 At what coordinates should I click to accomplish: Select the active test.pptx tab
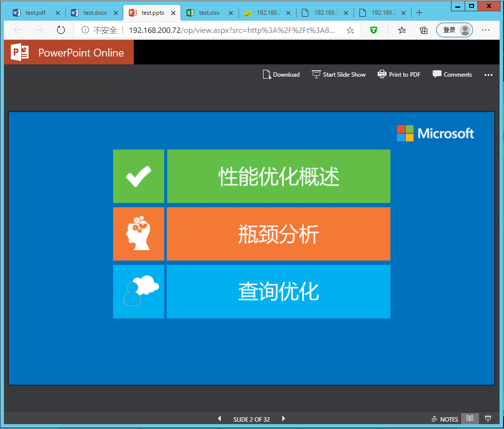point(153,13)
